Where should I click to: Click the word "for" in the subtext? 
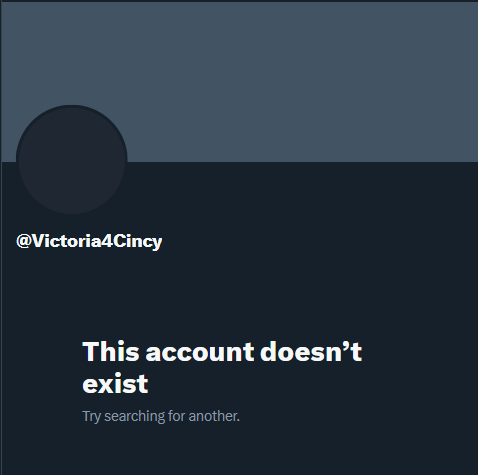pos(176,416)
